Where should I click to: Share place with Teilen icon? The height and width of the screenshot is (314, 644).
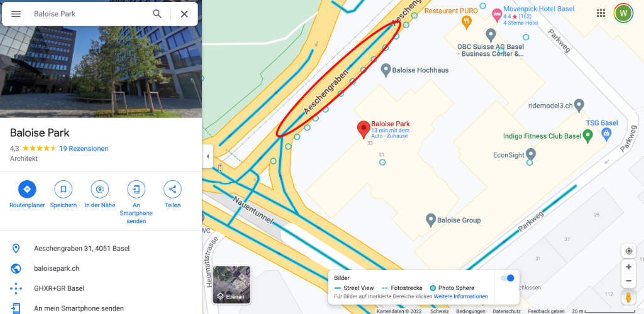point(172,190)
